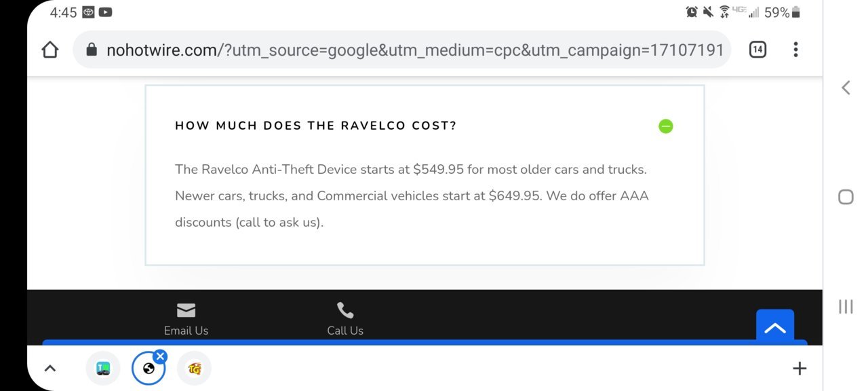Viewport: 868px width, 391px height.
Task: Tap the muted sound icon in status bar
Action: (x=709, y=12)
